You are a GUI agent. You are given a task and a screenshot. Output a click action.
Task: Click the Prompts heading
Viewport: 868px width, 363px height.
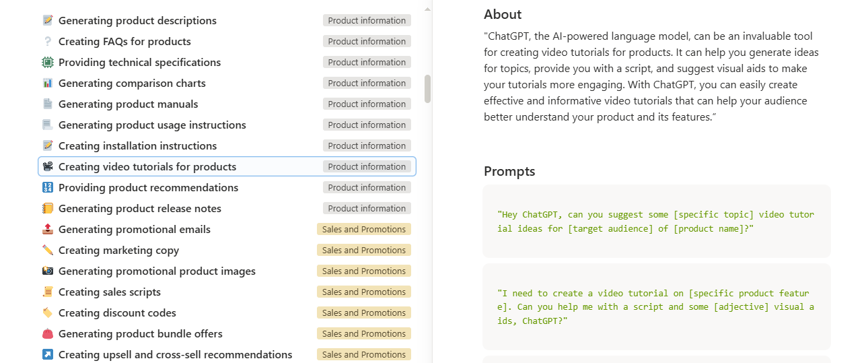pos(509,171)
